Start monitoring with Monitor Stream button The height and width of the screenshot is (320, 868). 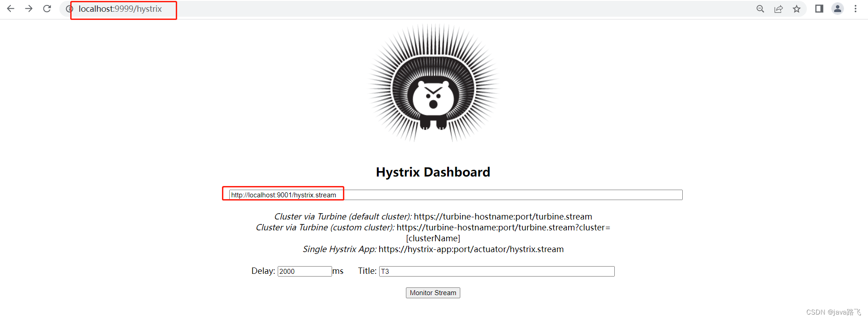pos(433,293)
